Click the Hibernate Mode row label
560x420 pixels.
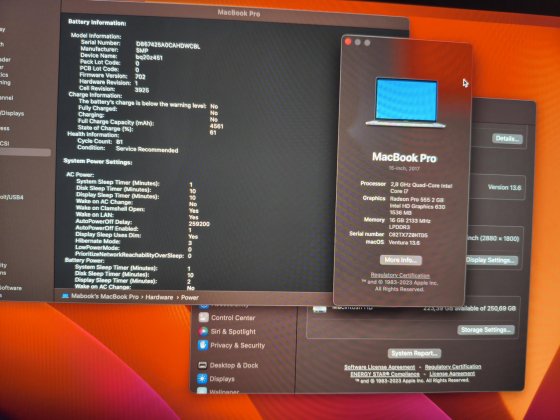point(98,241)
